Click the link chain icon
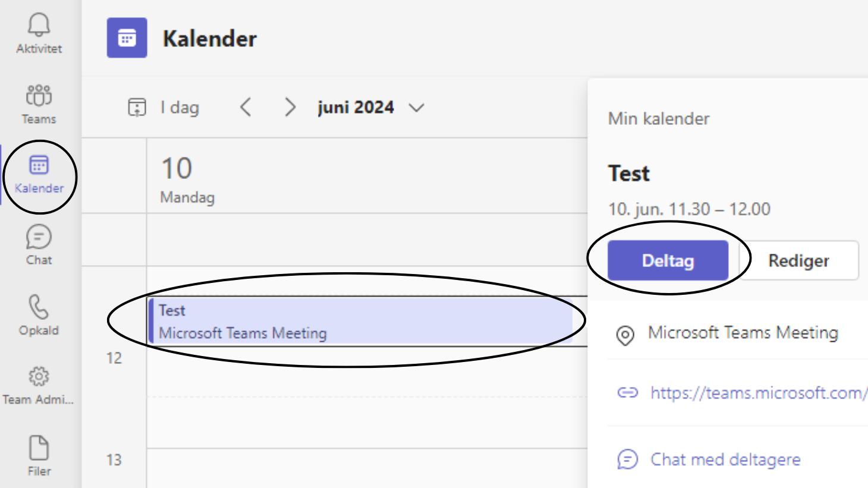Viewport: 868px width, 488px height. coord(627,393)
